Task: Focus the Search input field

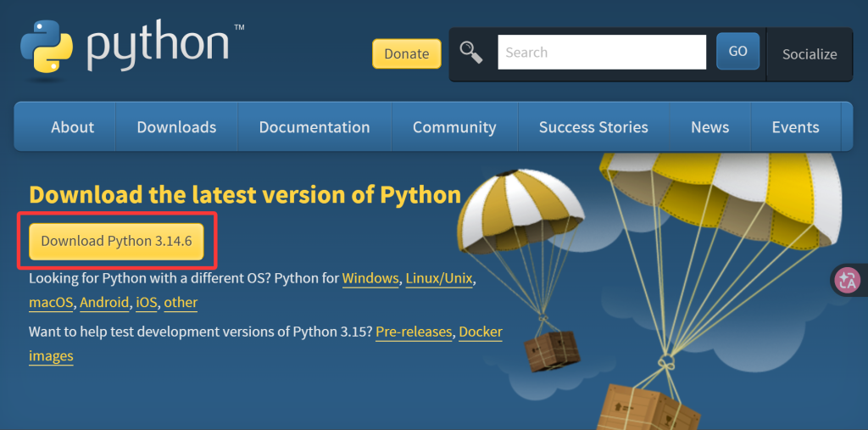Action: pyautogui.click(x=602, y=52)
